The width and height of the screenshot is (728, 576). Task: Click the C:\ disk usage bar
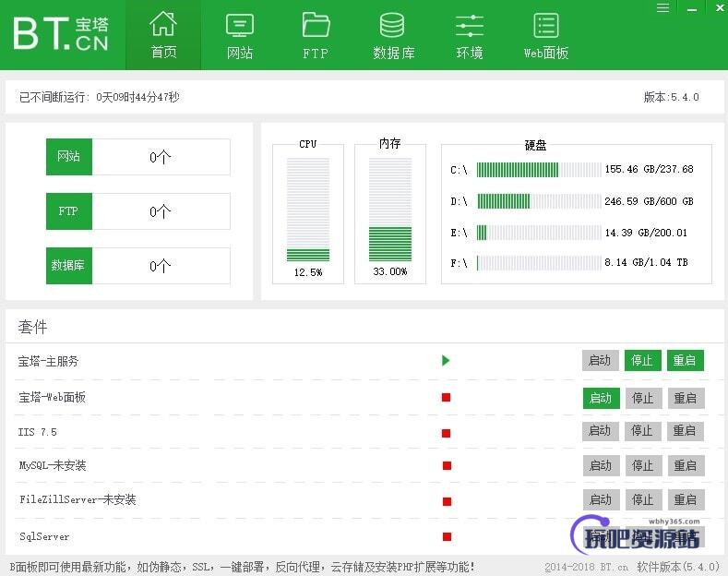(x=539, y=170)
